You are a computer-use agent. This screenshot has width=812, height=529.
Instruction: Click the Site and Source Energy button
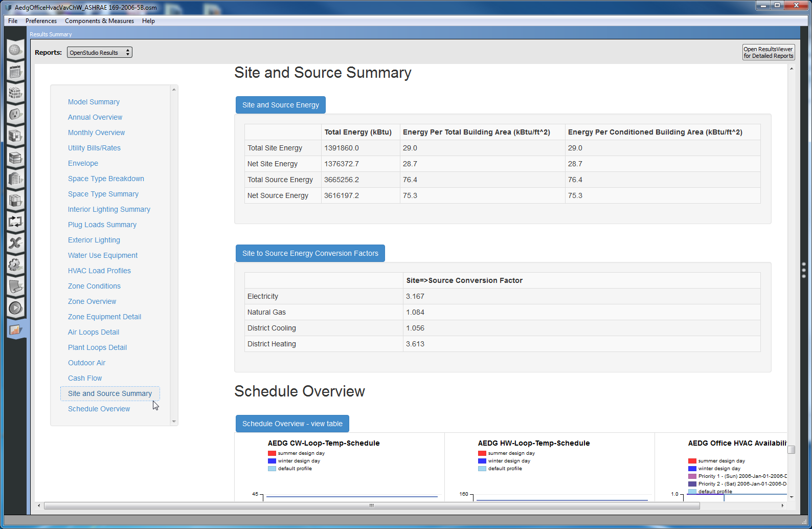(x=281, y=105)
